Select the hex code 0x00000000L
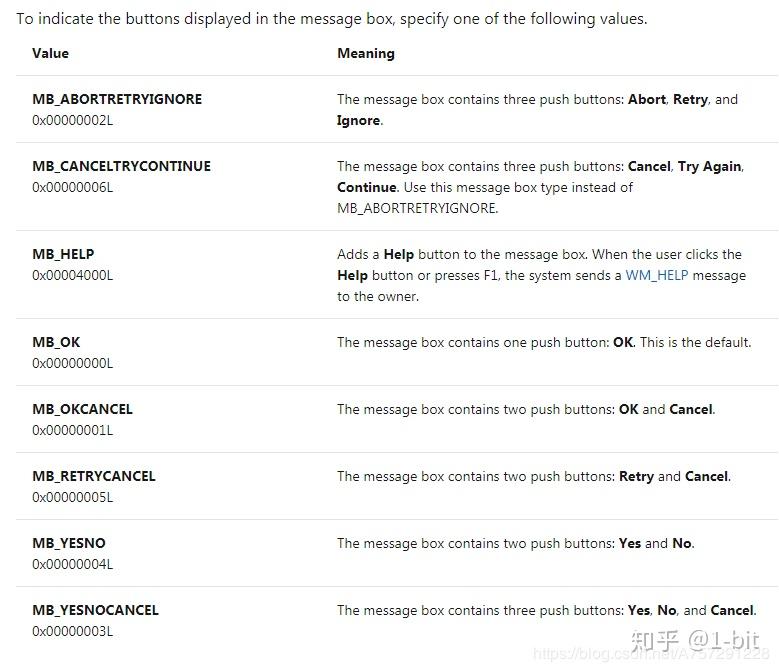 (72, 363)
